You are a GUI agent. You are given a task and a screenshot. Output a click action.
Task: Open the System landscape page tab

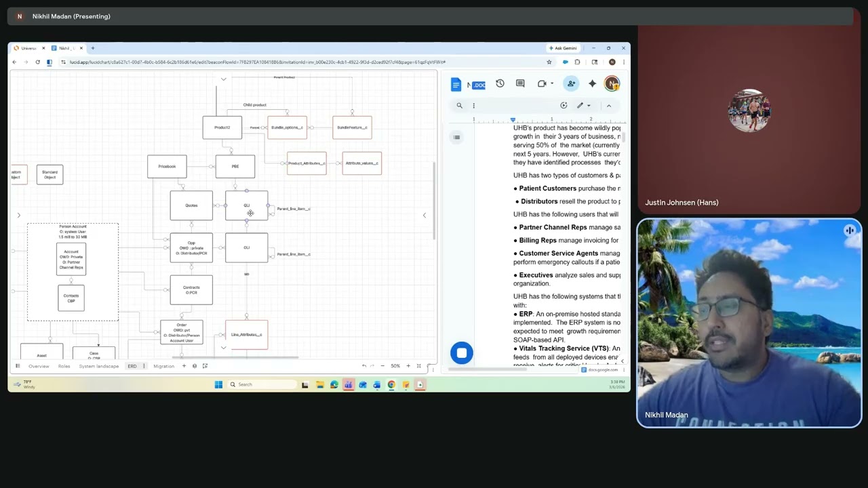[x=98, y=366]
